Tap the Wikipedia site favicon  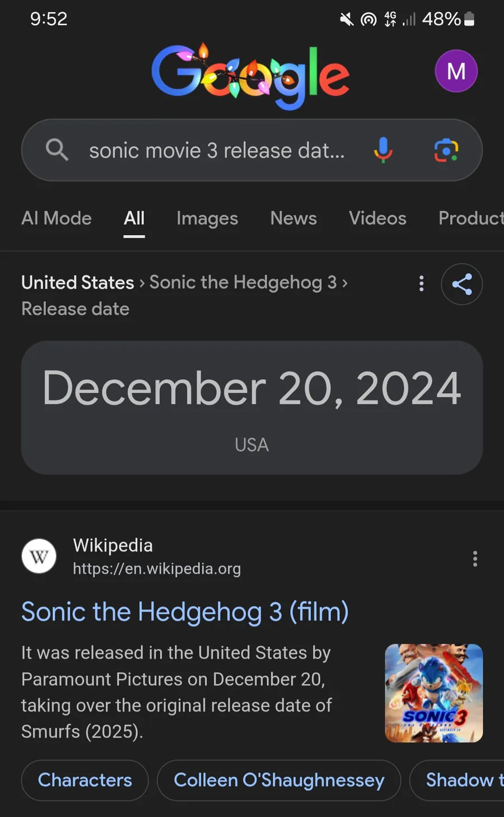pyautogui.click(x=39, y=557)
